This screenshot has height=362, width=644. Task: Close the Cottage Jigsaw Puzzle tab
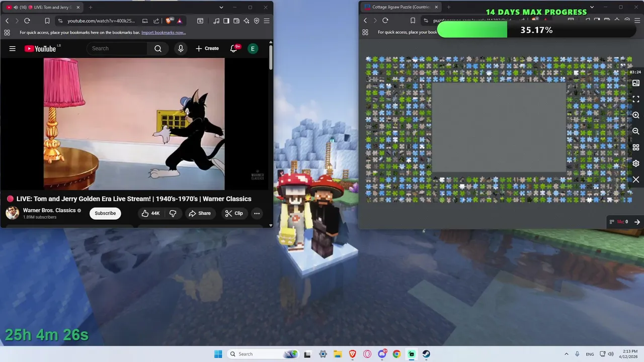pos(436,8)
